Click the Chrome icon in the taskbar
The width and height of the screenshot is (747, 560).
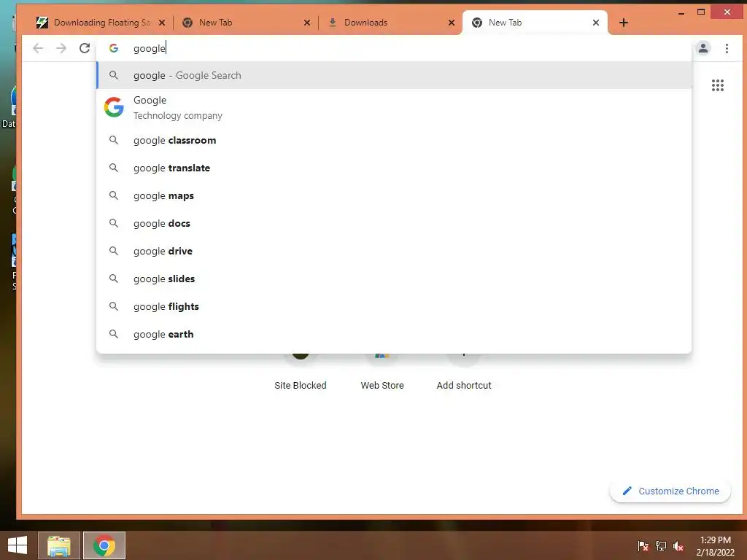104,545
